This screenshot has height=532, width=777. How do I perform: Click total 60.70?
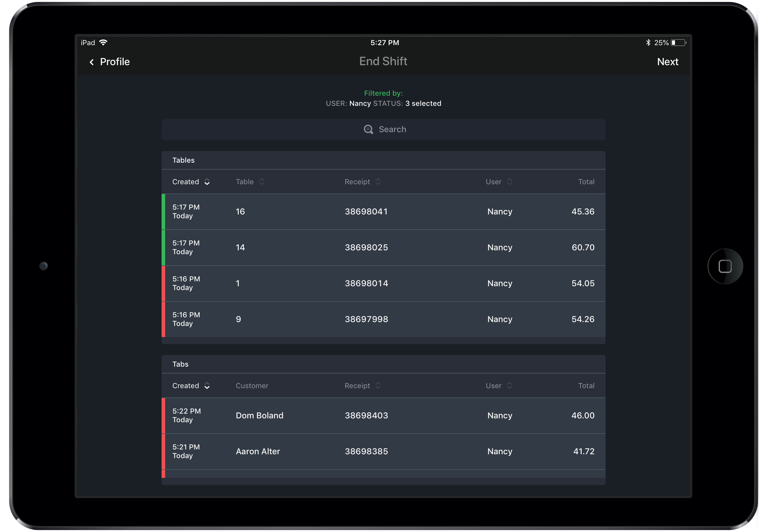pos(583,248)
